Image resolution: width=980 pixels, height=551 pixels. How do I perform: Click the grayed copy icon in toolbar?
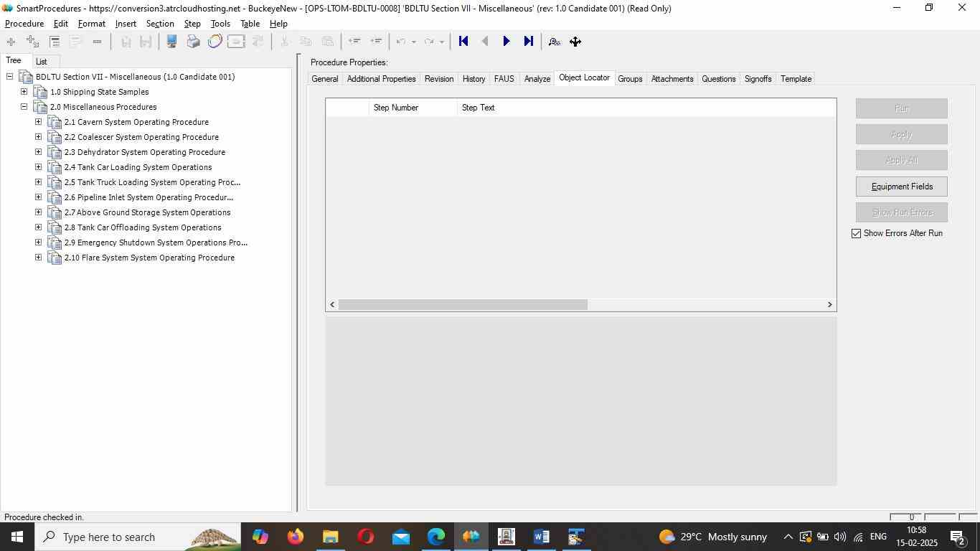point(306,42)
